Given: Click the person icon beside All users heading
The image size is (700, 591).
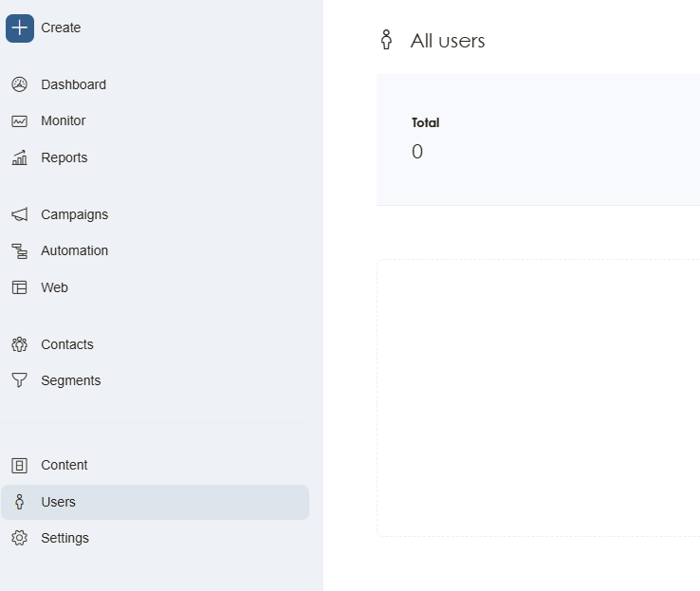Looking at the screenshot, I should 386,40.
